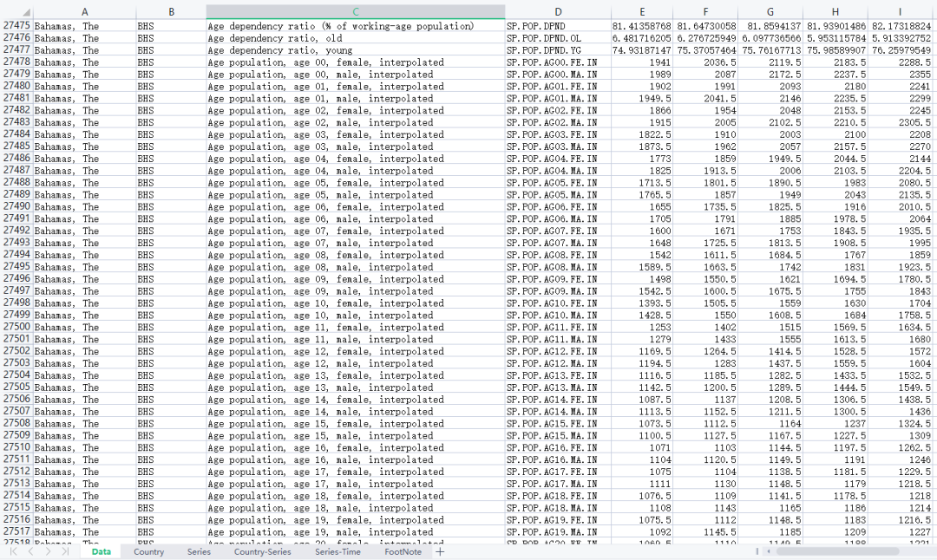937x560 pixels.
Task: Select column H header
Action: tap(835, 12)
